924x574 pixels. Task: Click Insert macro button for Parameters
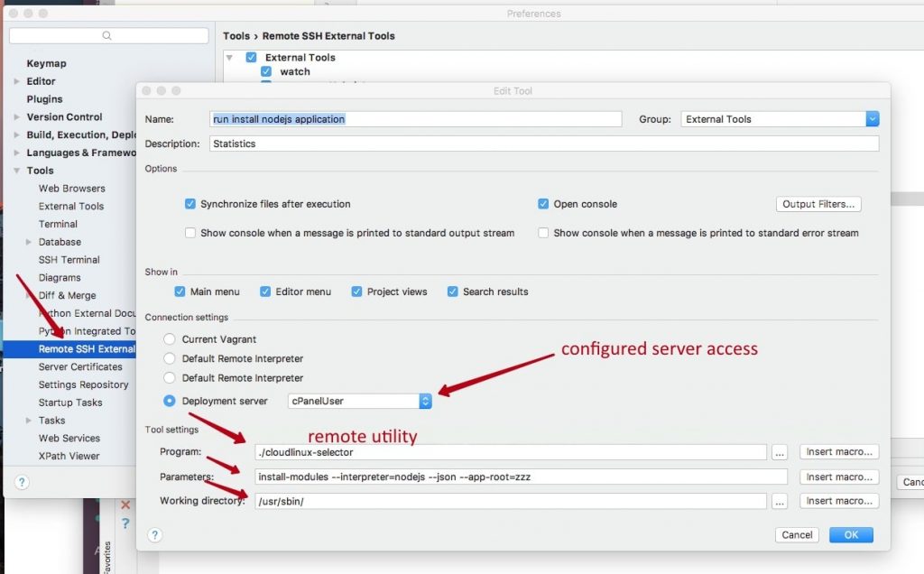click(x=838, y=477)
